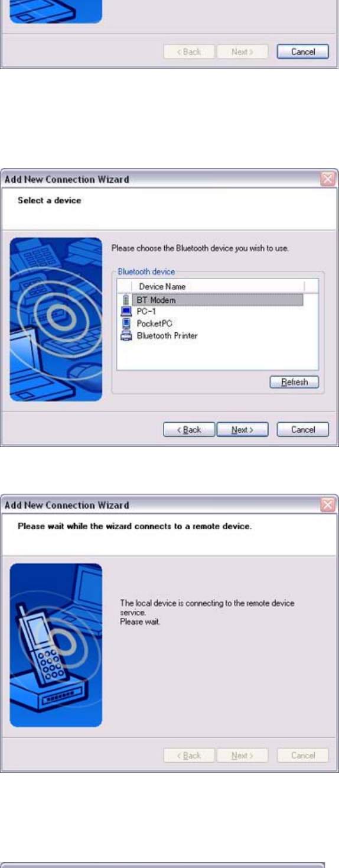Click Cancel in the topmost partially visible wizard
This screenshot has height=868, width=339.
pyautogui.click(x=302, y=52)
